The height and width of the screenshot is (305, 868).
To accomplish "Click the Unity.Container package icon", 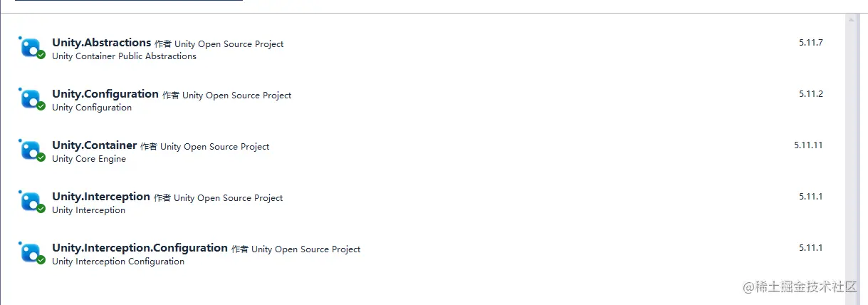I will (x=31, y=150).
